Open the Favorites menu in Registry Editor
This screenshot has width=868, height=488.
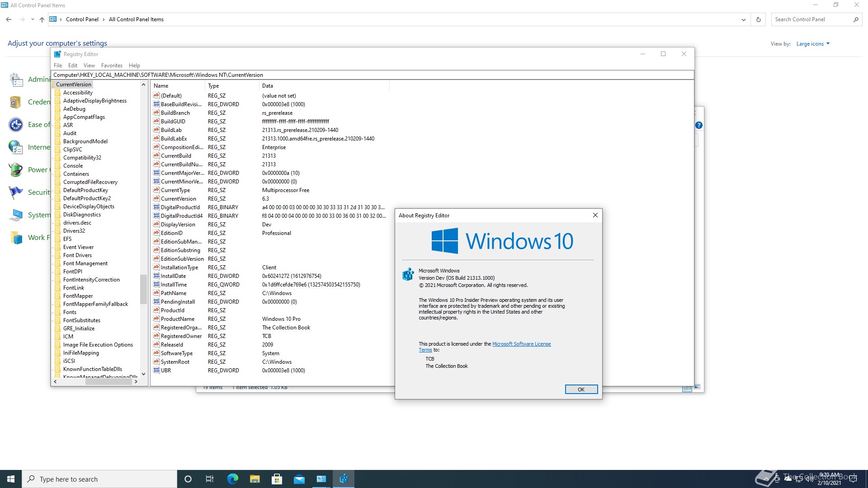(x=112, y=66)
